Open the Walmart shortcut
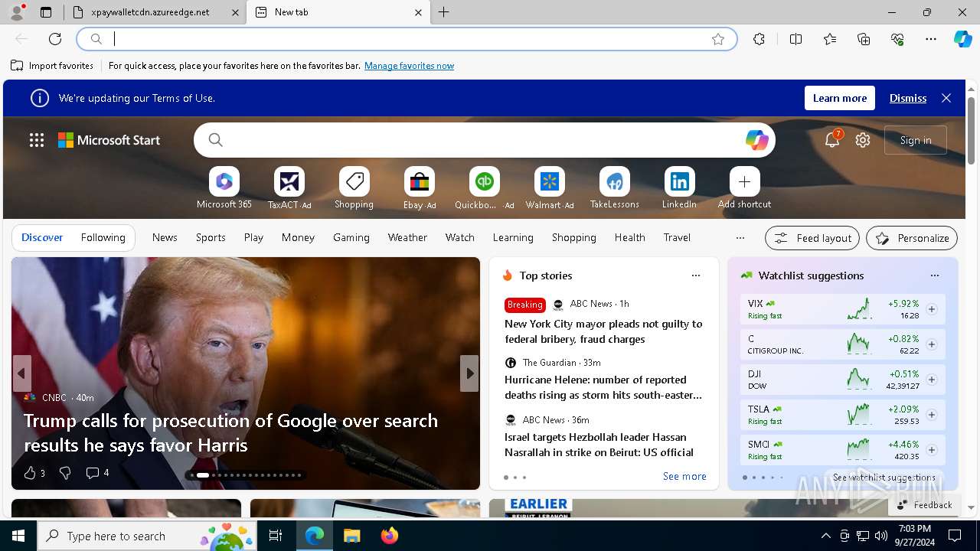The width and height of the screenshot is (980, 551). click(550, 188)
